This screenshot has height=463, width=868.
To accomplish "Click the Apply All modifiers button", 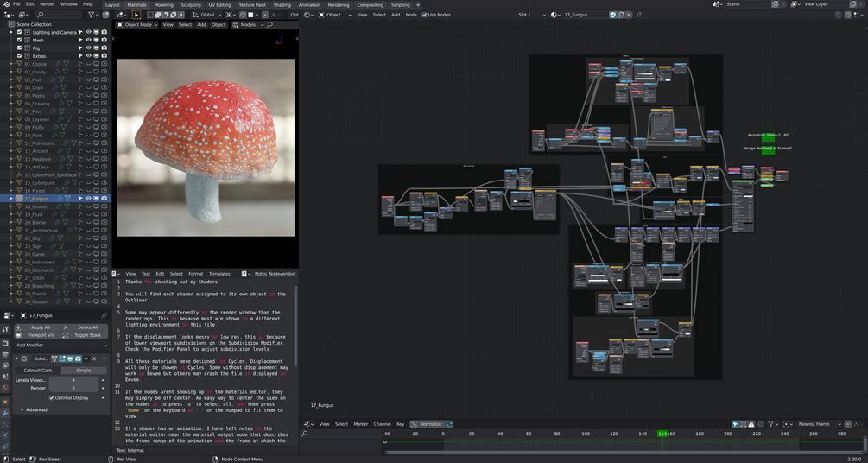I will (38, 327).
